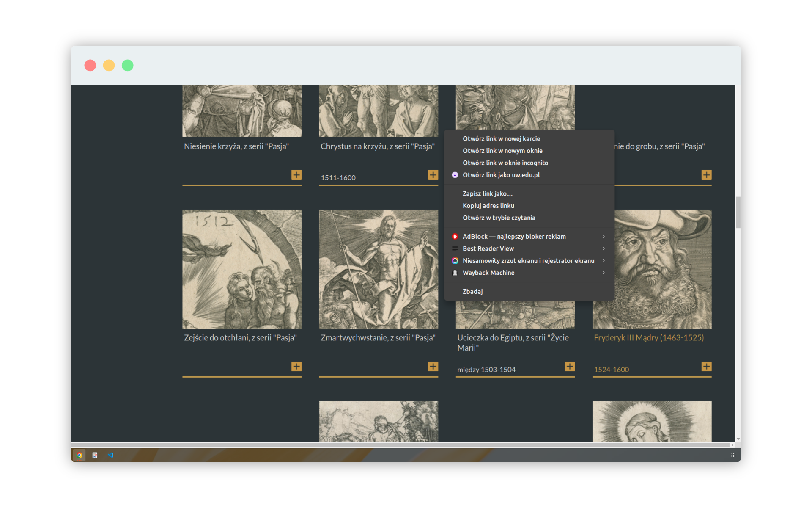
Task: Click Niesamowity zrzut ekranu icon
Action: [455, 261]
